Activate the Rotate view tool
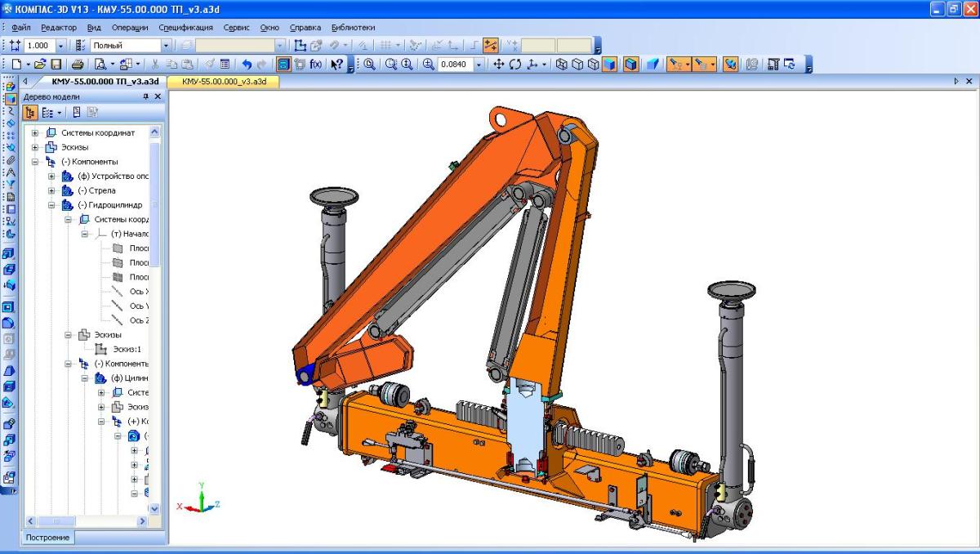 click(x=515, y=65)
